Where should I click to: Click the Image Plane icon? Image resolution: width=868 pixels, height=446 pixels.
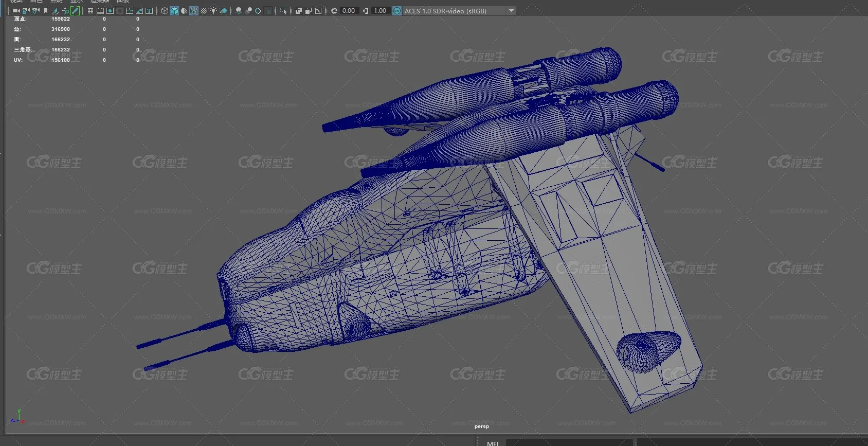[x=55, y=11]
